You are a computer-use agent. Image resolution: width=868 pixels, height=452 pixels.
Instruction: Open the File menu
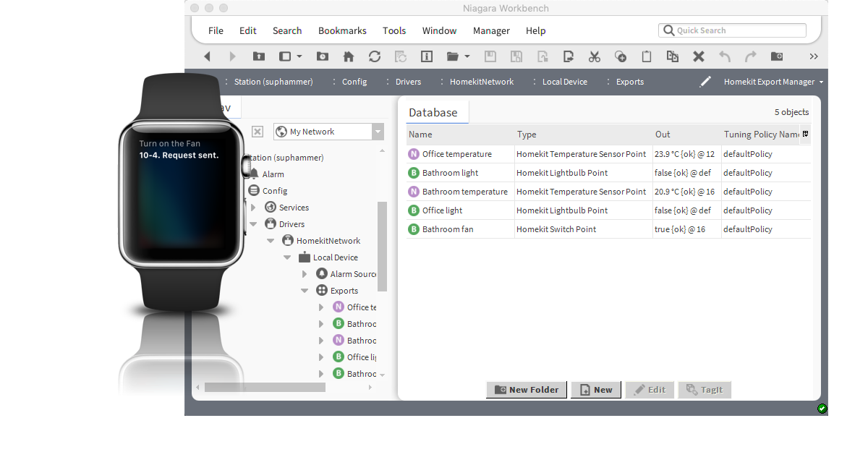(x=216, y=30)
